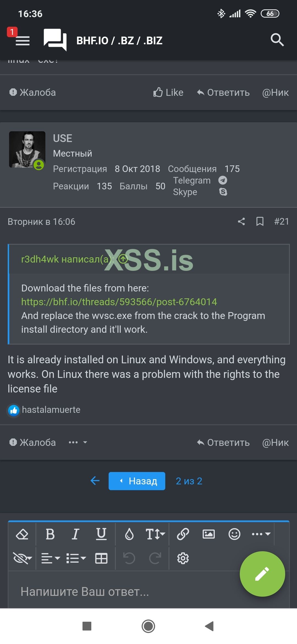
Task: Insert a table into the reply
Action: 101,558
